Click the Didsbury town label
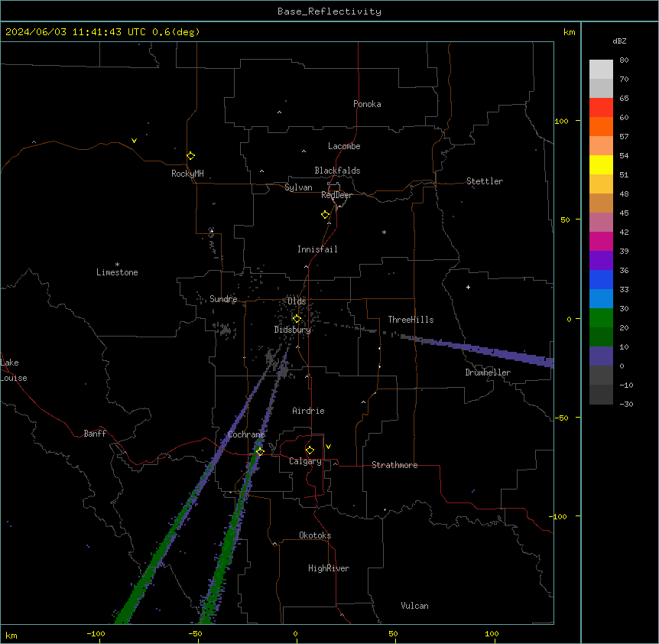The image size is (659, 644). (x=293, y=330)
